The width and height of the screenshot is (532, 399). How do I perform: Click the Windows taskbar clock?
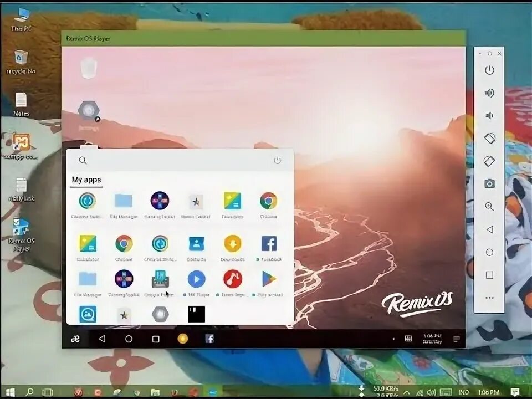click(489, 392)
